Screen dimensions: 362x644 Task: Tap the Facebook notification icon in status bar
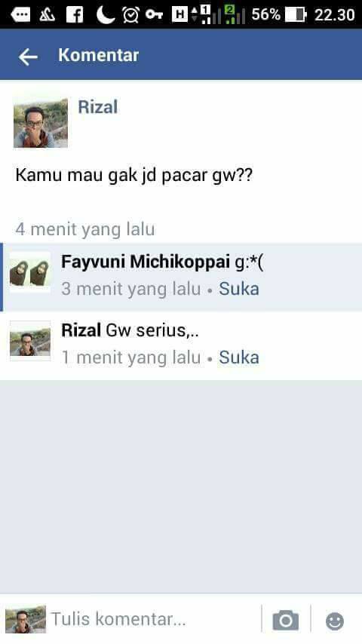click(x=75, y=15)
